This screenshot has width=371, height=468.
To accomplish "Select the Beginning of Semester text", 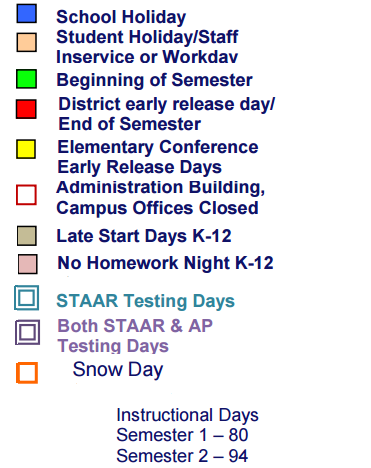I will 154,80.
